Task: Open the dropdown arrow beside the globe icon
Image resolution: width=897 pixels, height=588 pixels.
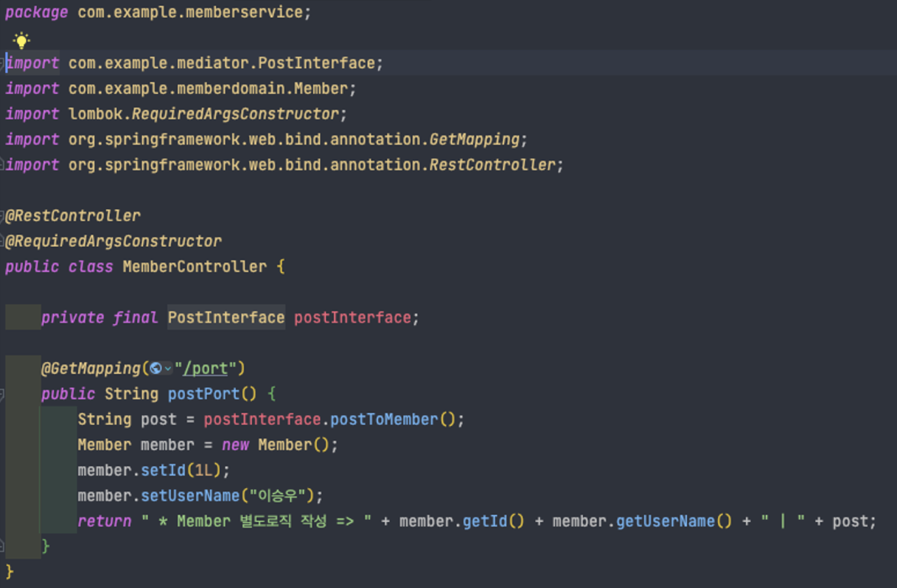Action: tap(168, 369)
